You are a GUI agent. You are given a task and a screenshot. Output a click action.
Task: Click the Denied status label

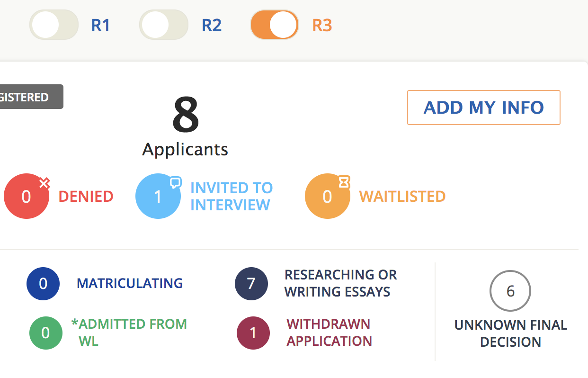[x=86, y=196]
